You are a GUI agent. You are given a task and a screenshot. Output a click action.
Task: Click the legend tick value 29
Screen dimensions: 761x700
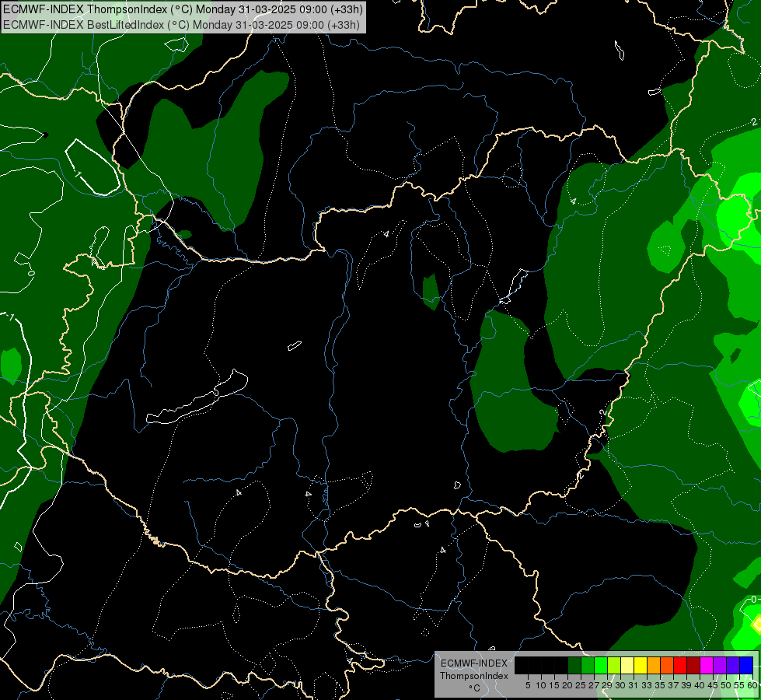607,685
